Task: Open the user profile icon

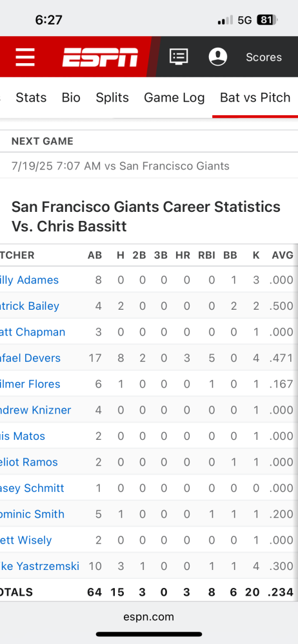Action: pyautogui.click(x=218, y=57)
